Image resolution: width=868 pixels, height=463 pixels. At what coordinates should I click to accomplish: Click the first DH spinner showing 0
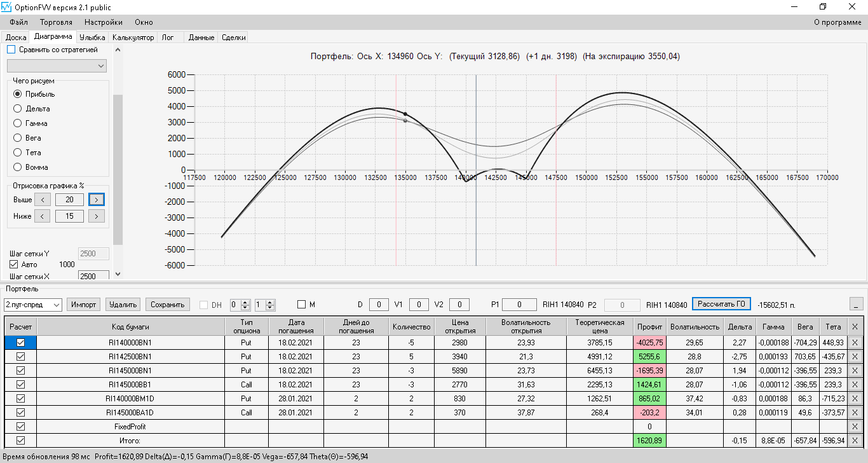[x=240, y=305]
